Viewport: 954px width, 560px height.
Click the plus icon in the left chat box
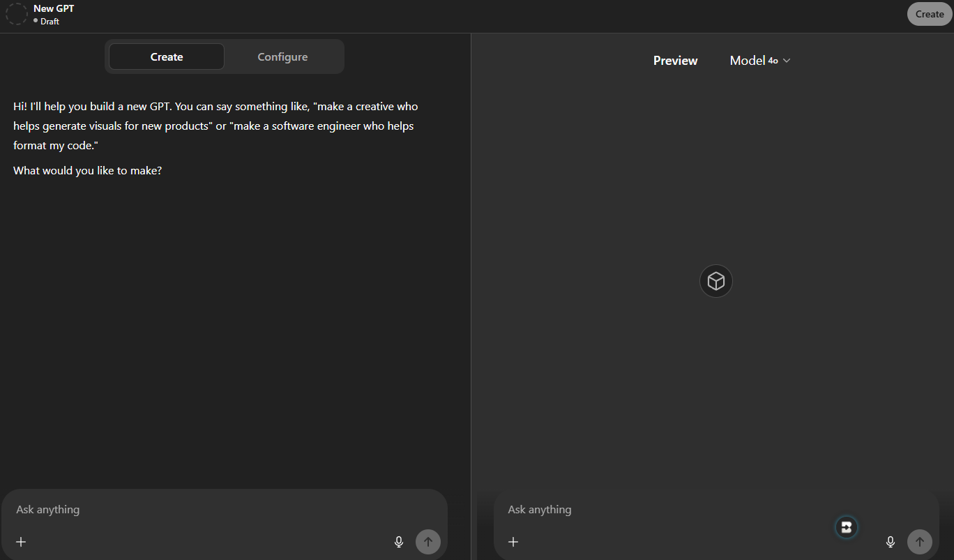tap(21, 542)
